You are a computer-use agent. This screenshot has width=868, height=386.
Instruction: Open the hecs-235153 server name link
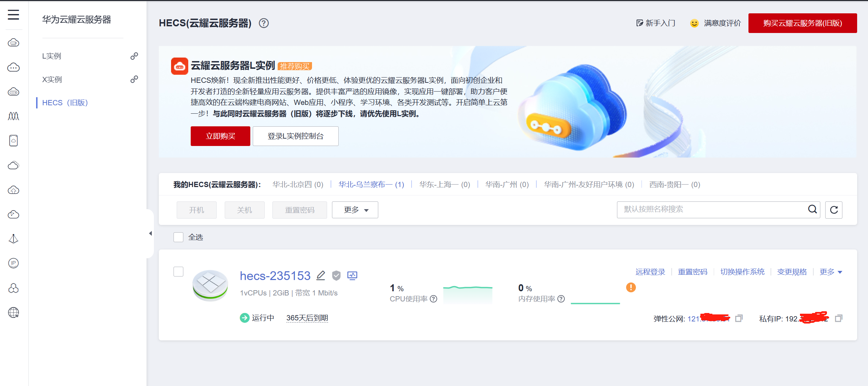[275, 276]
